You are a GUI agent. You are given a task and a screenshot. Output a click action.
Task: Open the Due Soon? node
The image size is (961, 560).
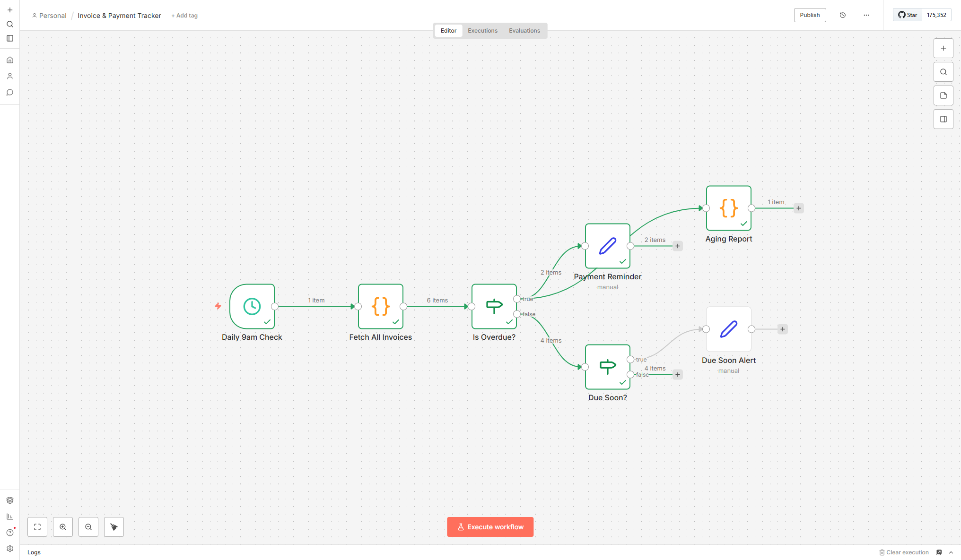tap(607, 367)
